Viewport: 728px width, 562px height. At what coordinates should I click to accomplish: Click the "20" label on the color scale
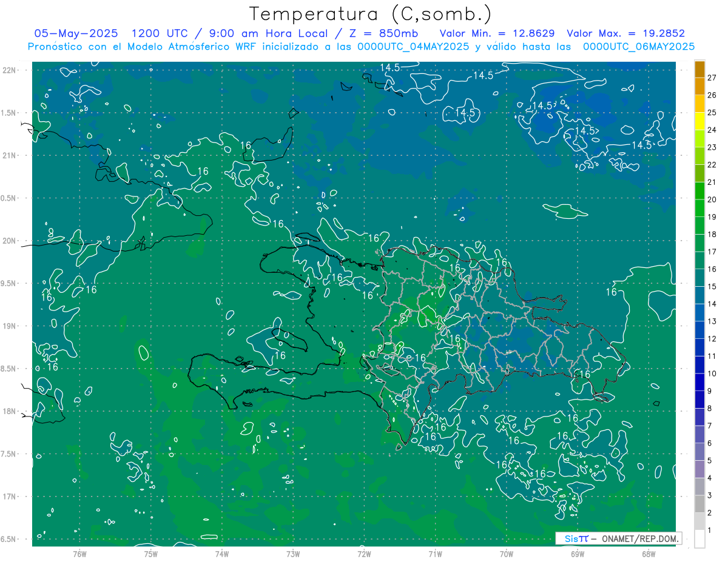(712, 199)
